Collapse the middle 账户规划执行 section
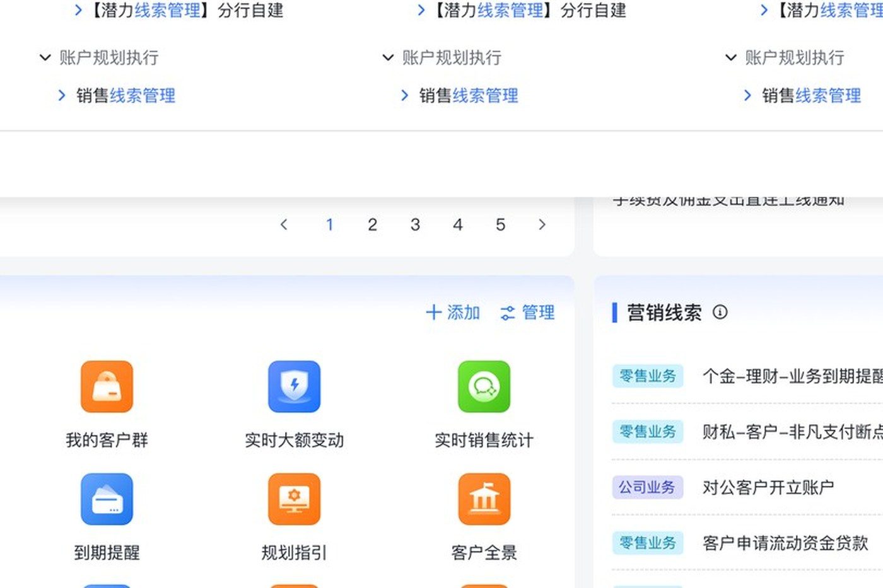 tap(388, 58)
